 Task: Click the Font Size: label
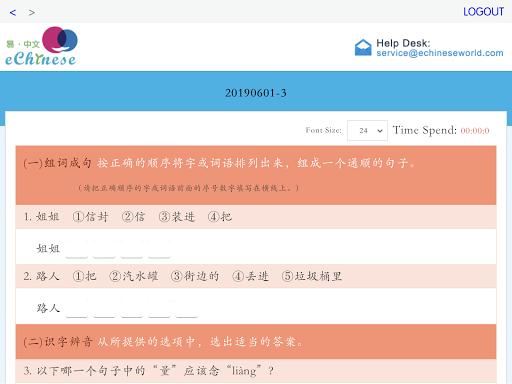(x=324, y=130)
